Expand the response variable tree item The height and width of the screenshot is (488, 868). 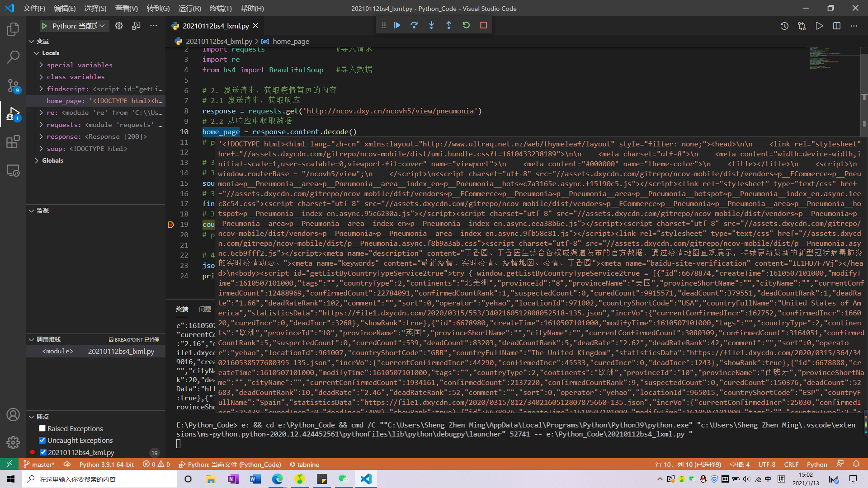(x=41, y=136)
